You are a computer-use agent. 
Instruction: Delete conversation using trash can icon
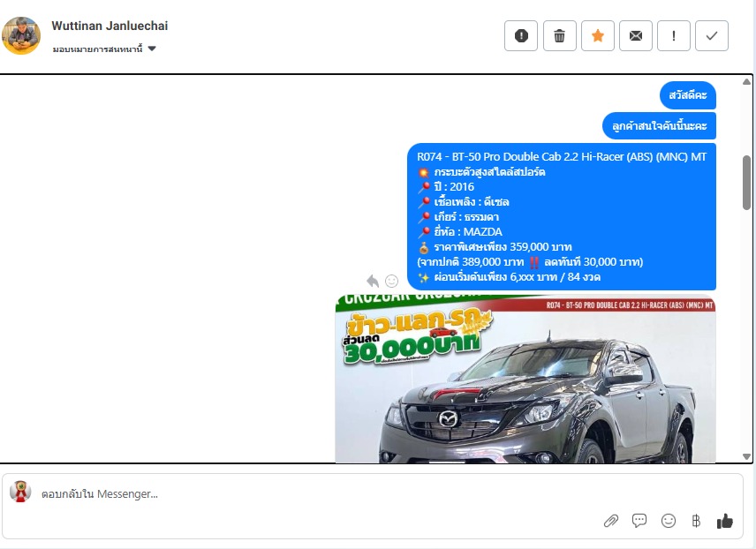click(559, 35)
